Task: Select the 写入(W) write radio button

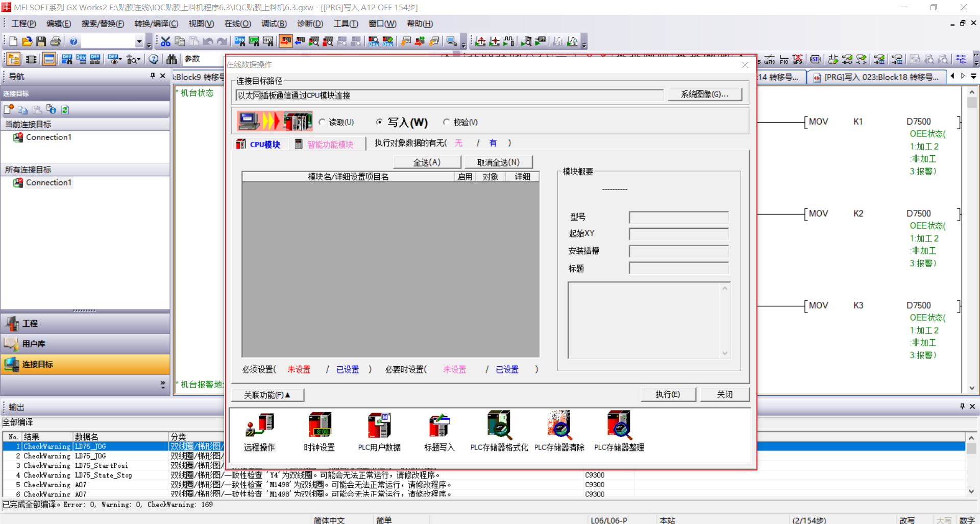Action: (379, 122)
